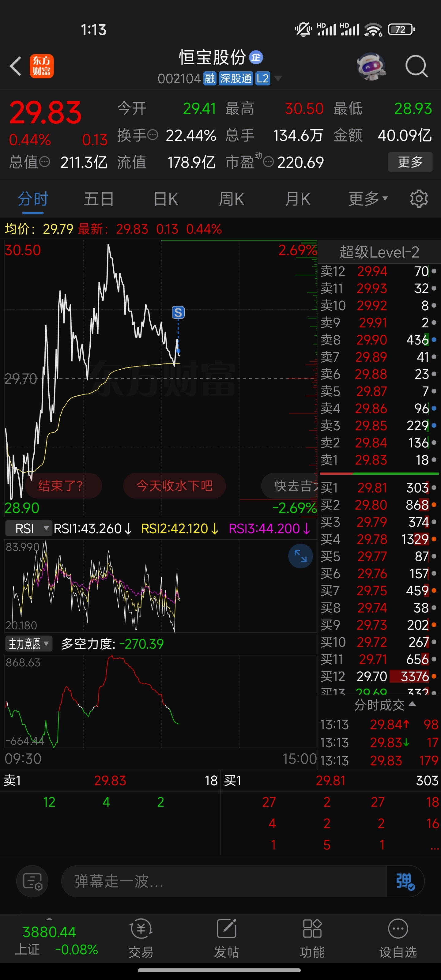This screenshot has width=441, height=980.
Task: Open the 东方财富 logo icon
Action: [x=42, y=66]
